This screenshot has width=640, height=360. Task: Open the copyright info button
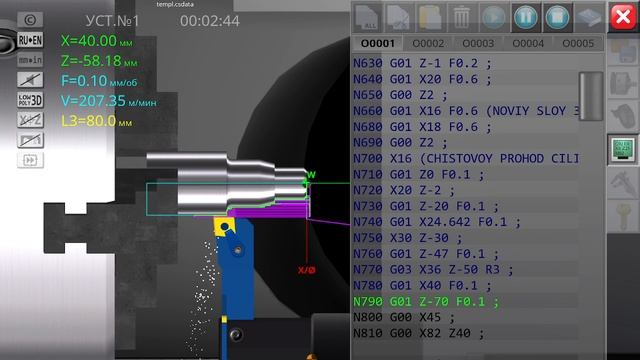coord(30,20)
